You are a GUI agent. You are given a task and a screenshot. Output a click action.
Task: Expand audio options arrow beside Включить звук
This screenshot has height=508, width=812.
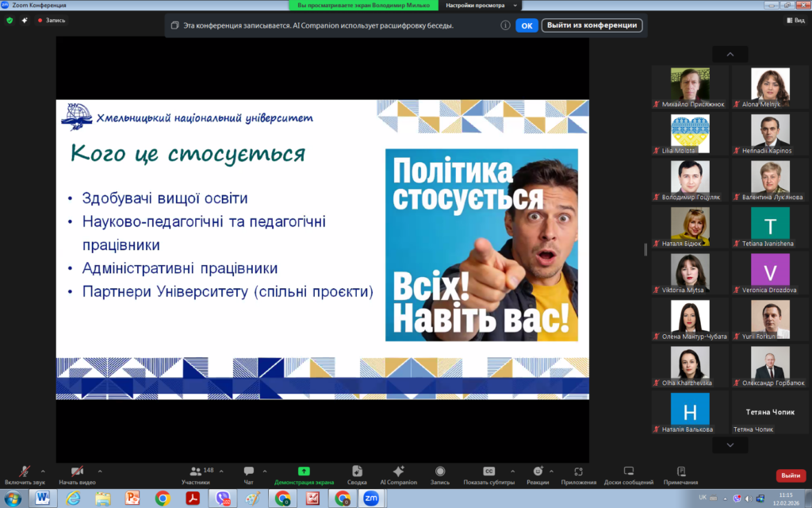(x=42, y=470)
